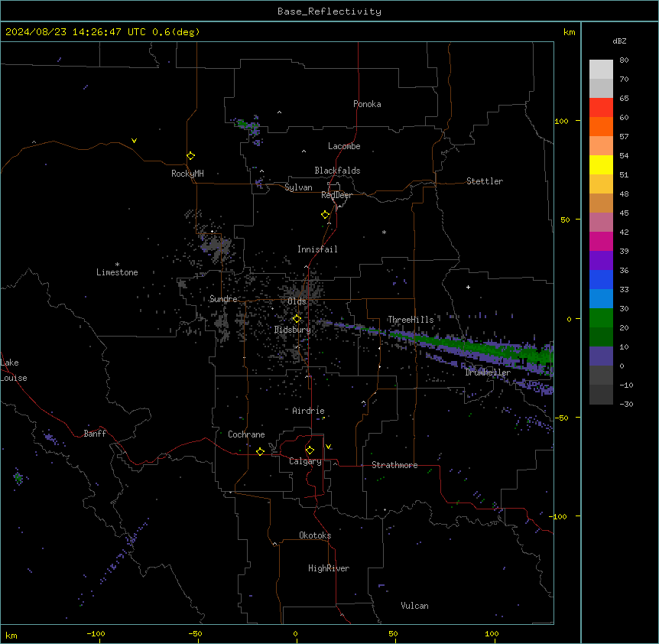The height and width of the screenshot is (644, 659).
Task: Pick the magenta 42 dBZ legend color
Action: pyautogui.click(x=601, y=241)
